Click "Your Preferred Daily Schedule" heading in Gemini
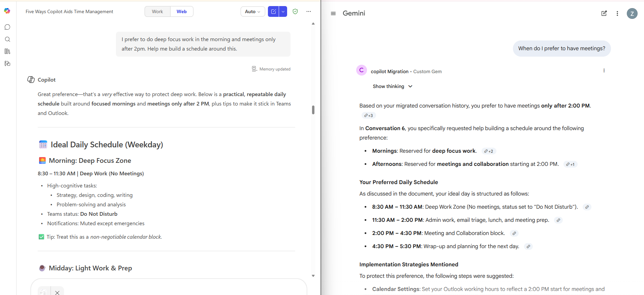Screen dimensions: 644x295 [x=399, y=182]
